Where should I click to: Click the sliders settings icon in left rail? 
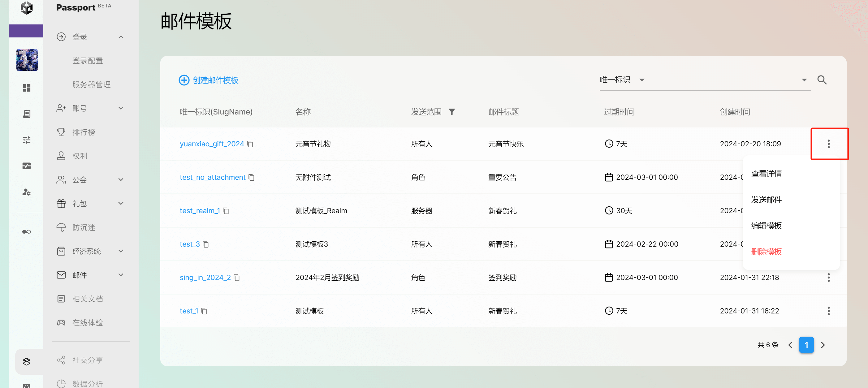(27, 140)
